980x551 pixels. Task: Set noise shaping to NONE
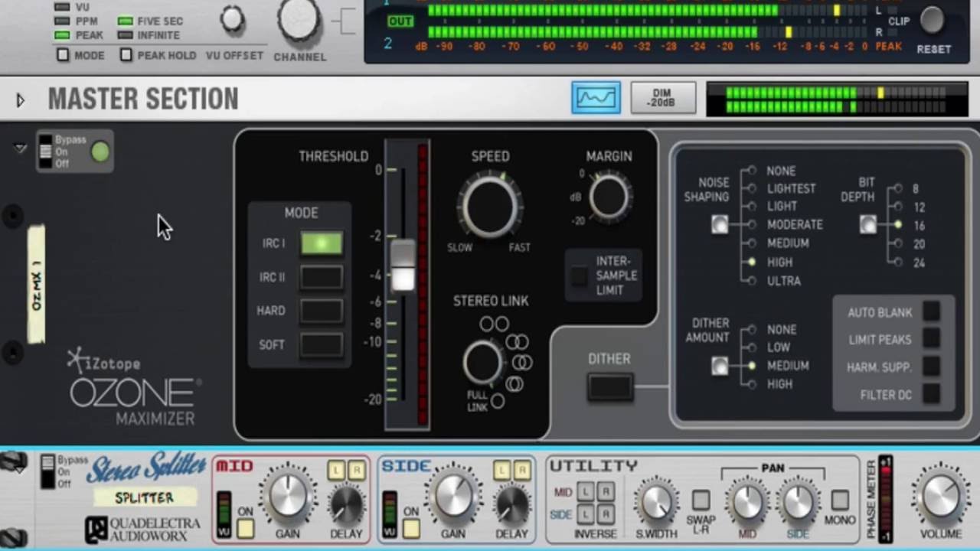pos(753,171)
